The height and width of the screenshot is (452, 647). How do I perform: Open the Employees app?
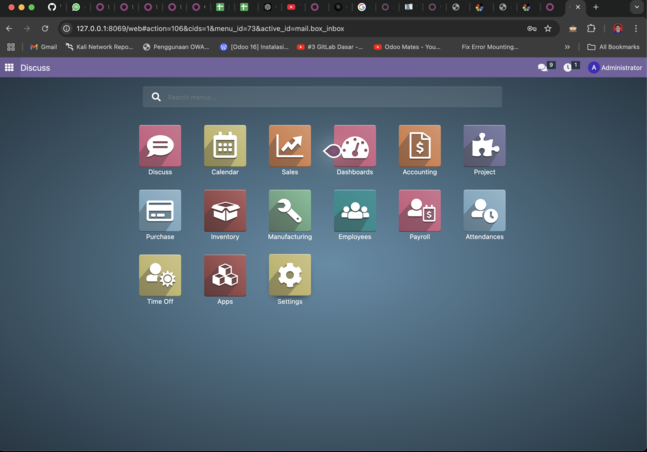point(355,211)
